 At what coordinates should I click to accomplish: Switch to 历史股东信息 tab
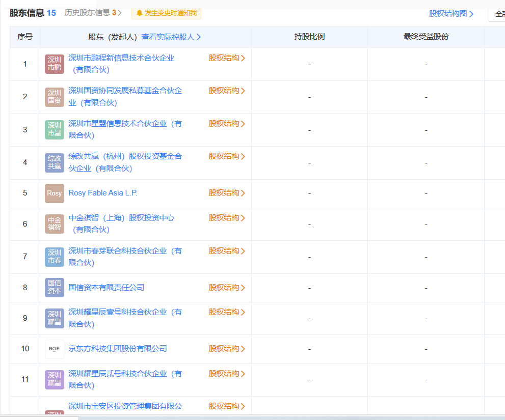[92, 13]
